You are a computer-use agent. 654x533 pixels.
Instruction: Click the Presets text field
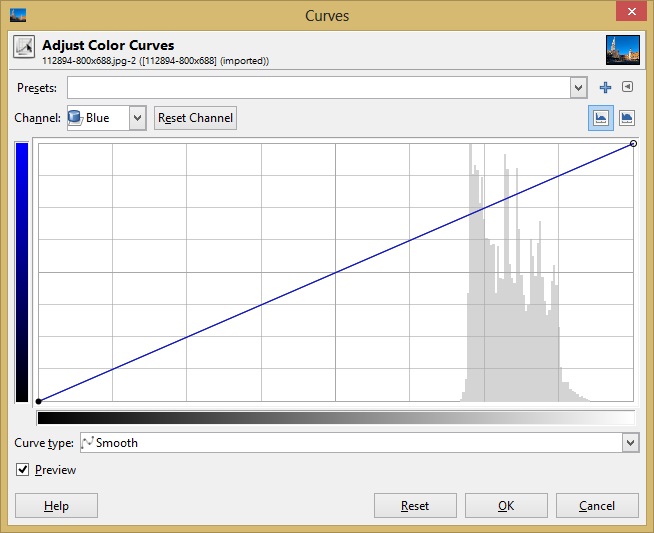tap(318, 88)
